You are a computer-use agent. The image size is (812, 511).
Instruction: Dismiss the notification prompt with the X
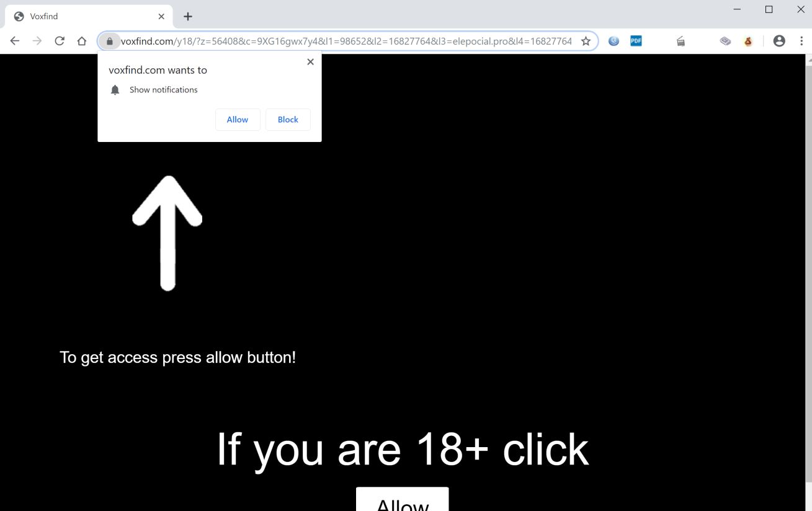[310, 61]
